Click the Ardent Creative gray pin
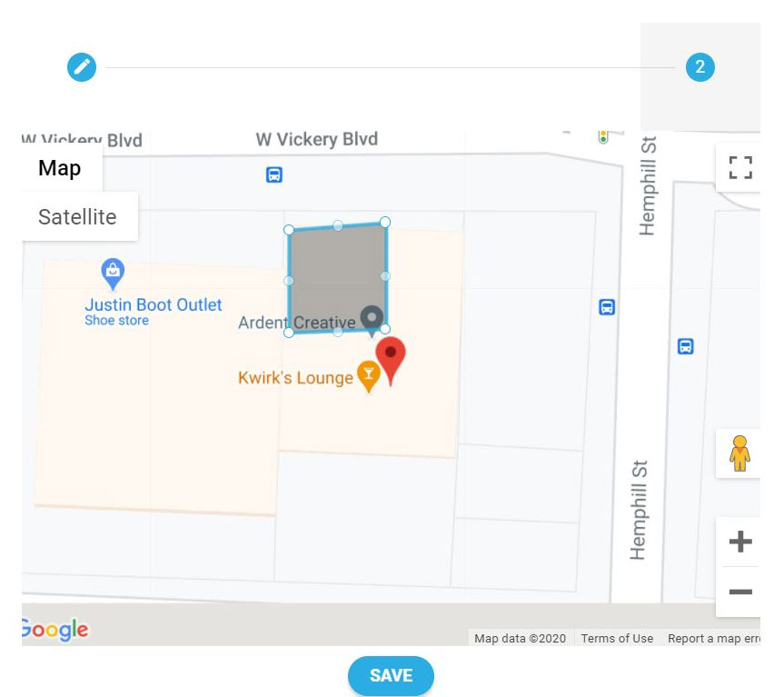The image size is (784, 697). (x=372, y=318)
